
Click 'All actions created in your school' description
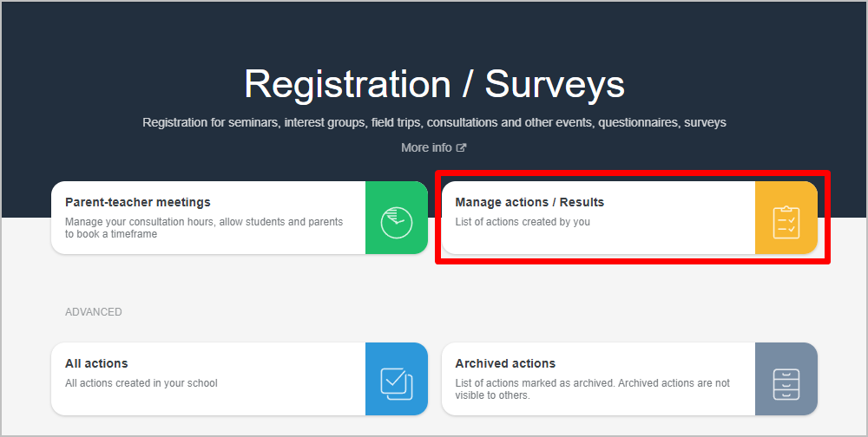pyautogui.click(x=141, y=383)
